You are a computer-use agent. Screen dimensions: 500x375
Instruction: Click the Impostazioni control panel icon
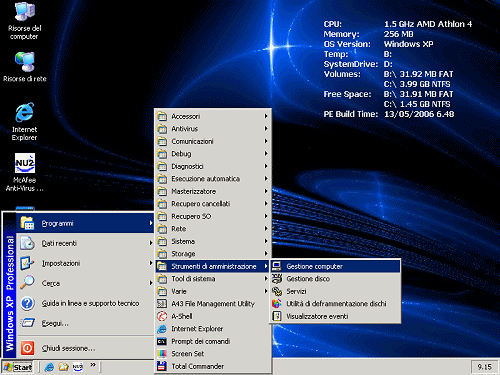coord(27,263)
